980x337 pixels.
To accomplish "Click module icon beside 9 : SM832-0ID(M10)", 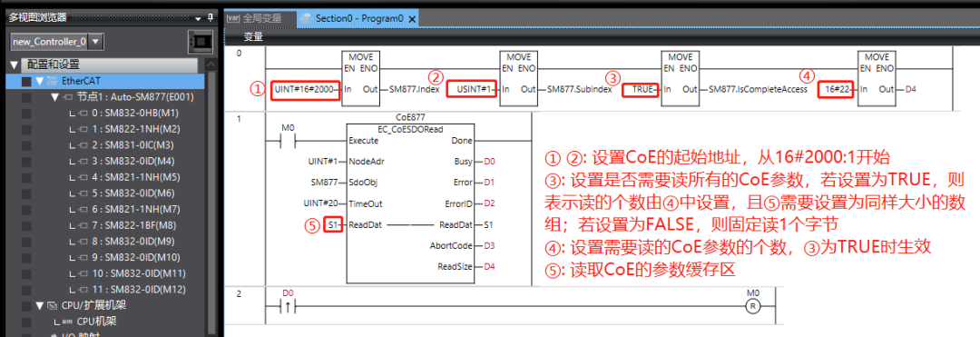I will tap(83, 257).
